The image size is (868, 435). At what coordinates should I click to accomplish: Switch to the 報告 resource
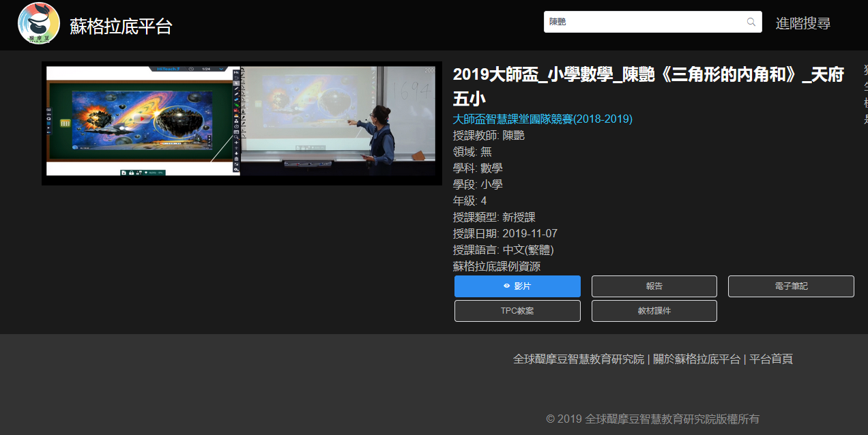click(x=654, y=286)
